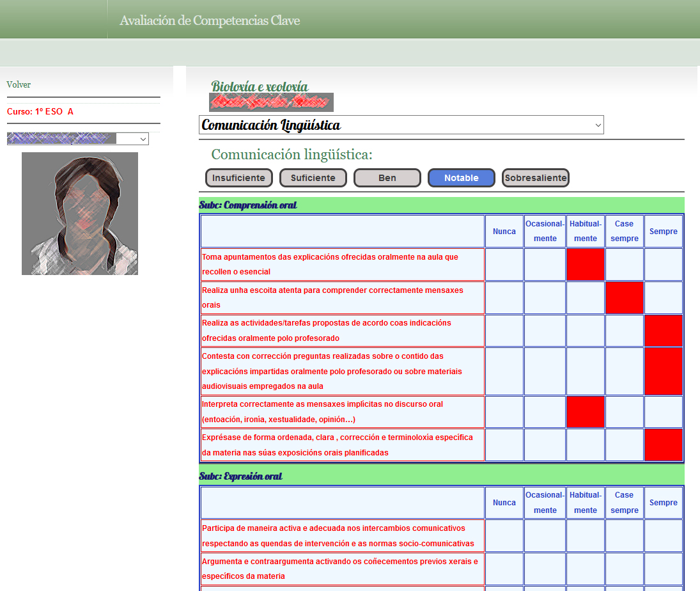Set 'Interpreta correctamente' row to Nunca
Image resolution: width=700 pixels, height=591 pixels.
coord(504,411)
